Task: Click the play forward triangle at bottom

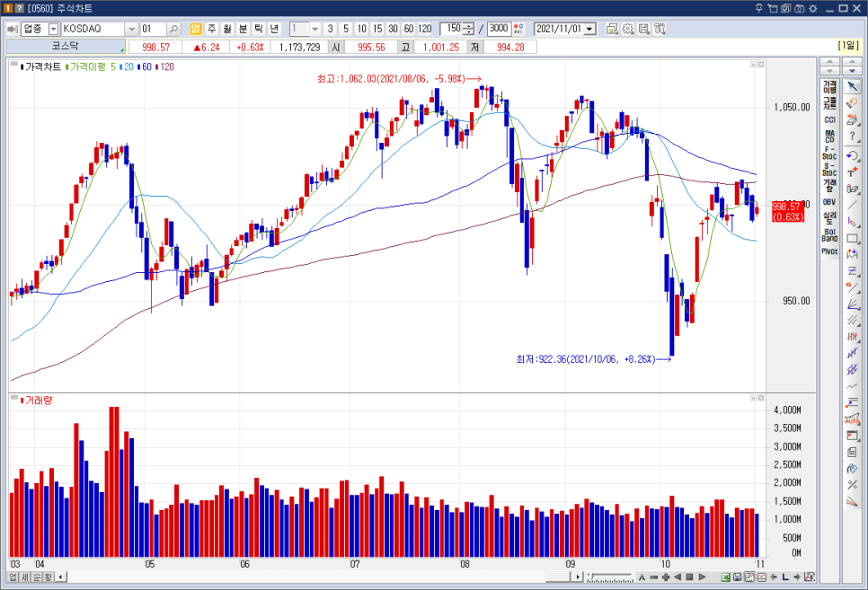Action: (702, 577)
